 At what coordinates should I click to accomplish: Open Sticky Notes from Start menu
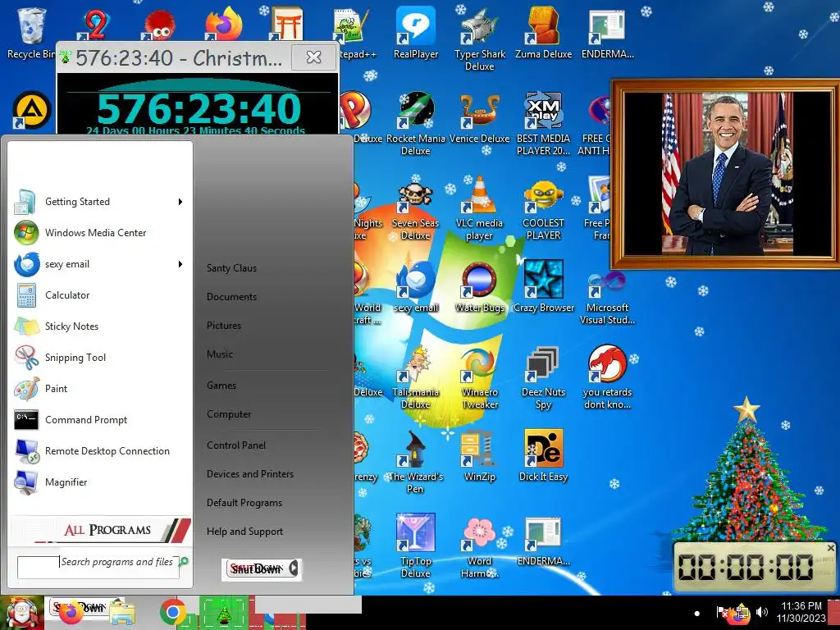point(99,326)
